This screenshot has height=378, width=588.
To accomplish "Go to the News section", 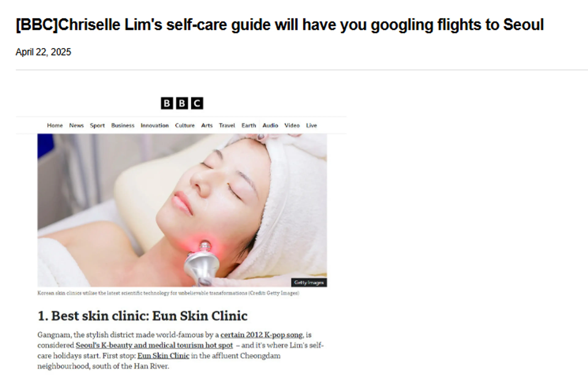I will [76, 125].
